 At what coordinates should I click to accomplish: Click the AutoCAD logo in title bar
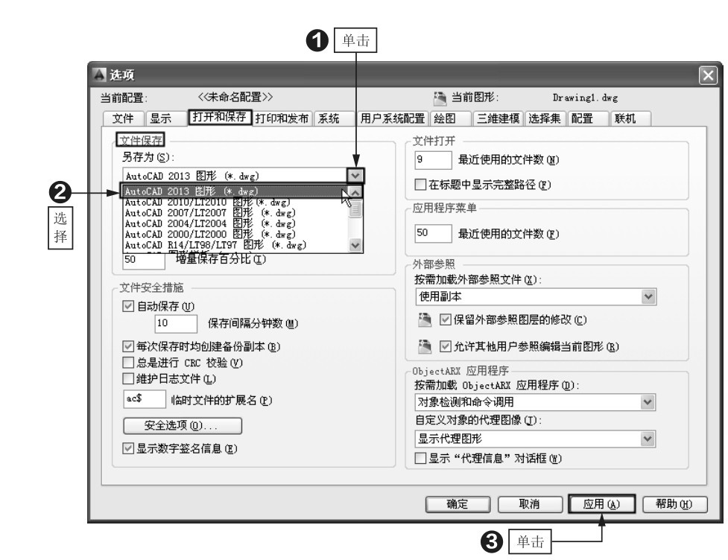pos(99,74)
